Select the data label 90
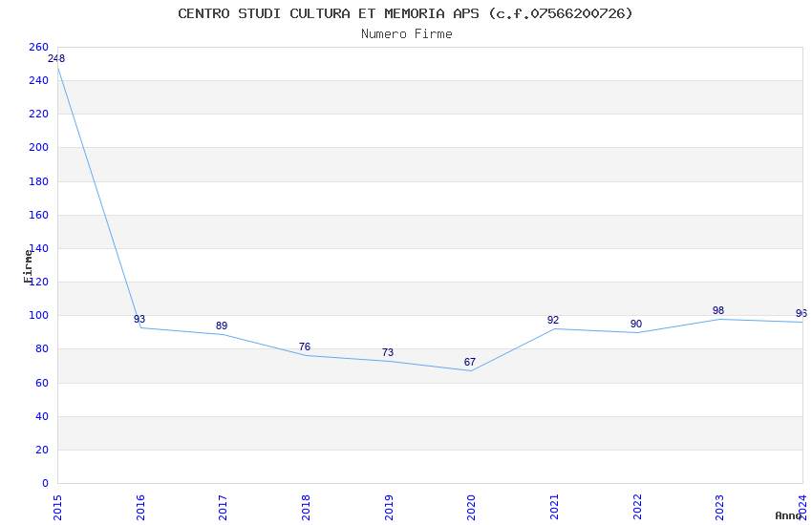 tap(636, 324)
